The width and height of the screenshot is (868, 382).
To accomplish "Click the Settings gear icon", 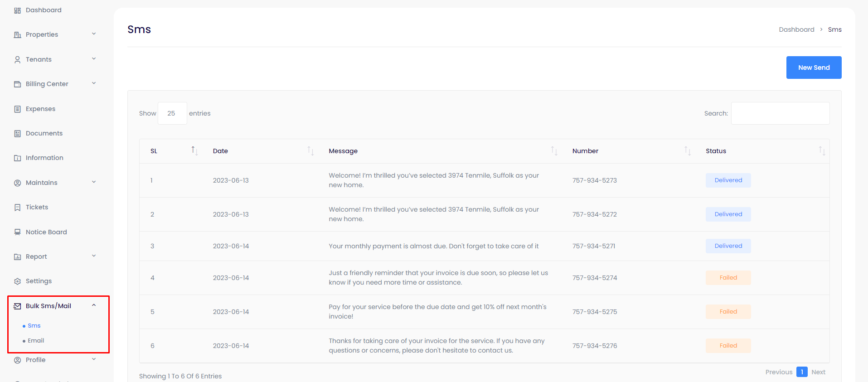I will 17,281.
